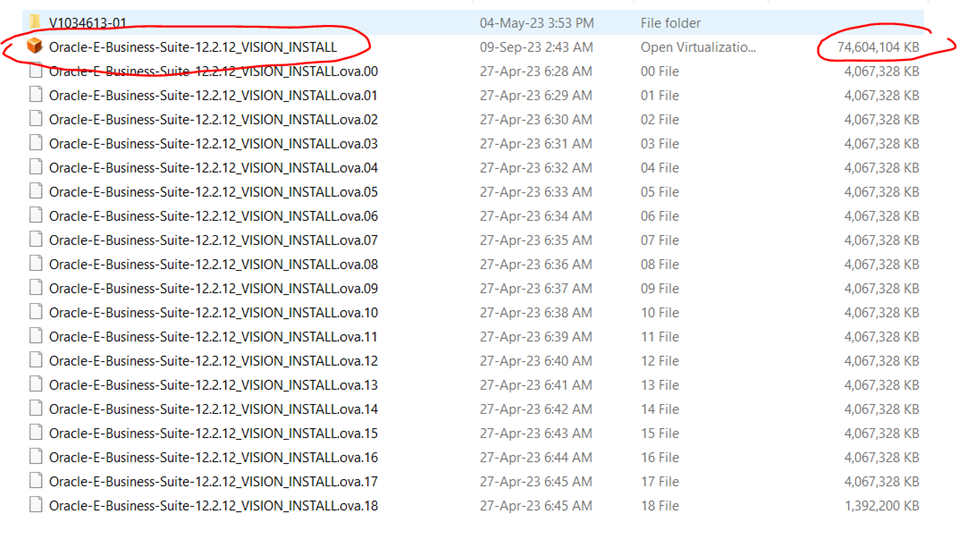Screen dimensions: 975x556
Task: Select file name ending in ova.12
Action: (x=213, y=361)
